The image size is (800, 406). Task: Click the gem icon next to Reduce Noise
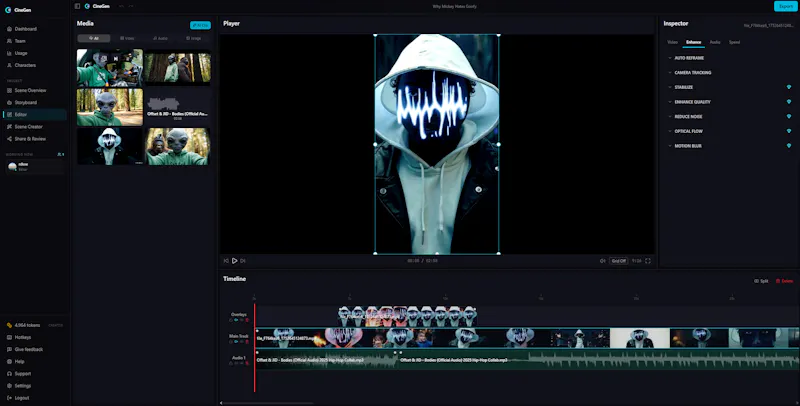pyautogui.click(x=789, y=117)
